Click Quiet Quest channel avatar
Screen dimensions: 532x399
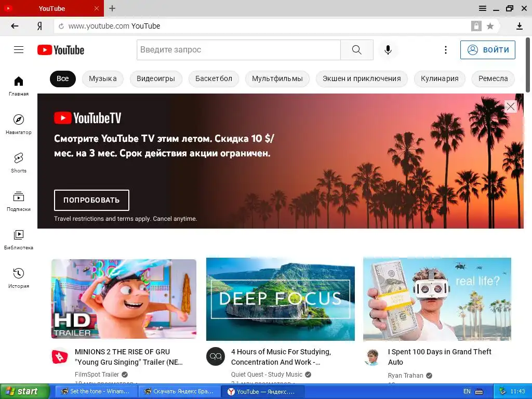coord(216,356)
